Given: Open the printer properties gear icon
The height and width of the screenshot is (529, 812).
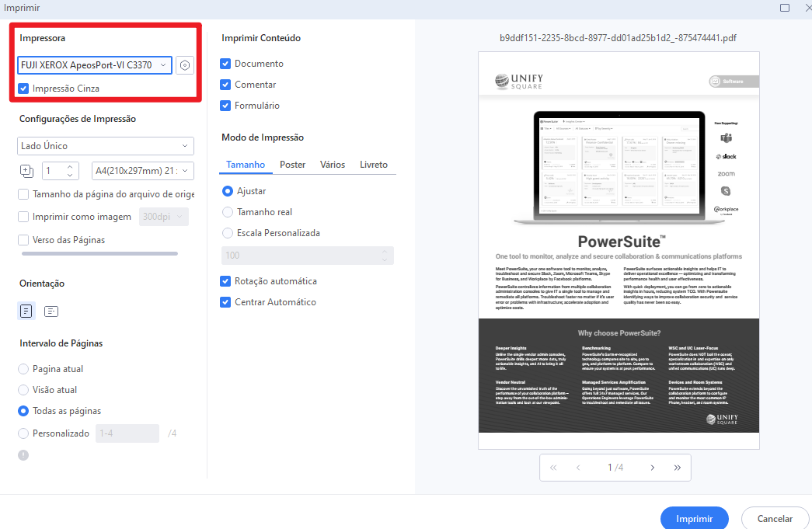Looking at the screenshot, I should click(x=184, y=65).
